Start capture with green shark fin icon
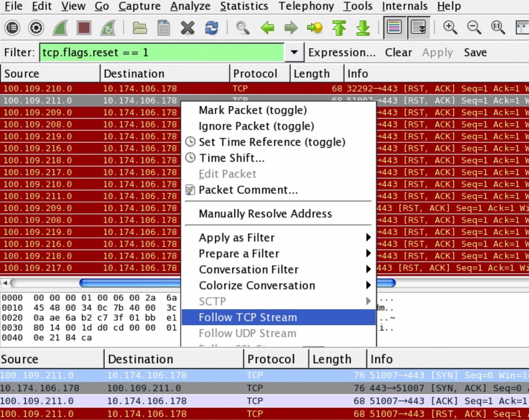The image size is (529, 420). tap(60, 28)
